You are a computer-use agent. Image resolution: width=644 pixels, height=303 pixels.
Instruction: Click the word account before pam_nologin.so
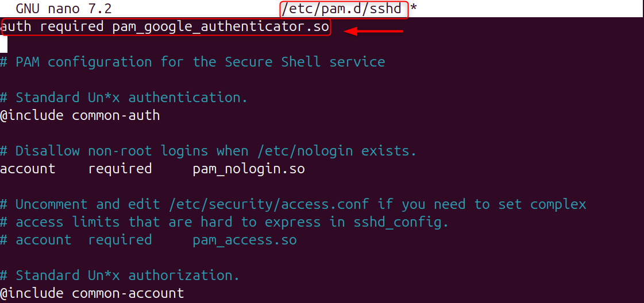tap(28, 169)
